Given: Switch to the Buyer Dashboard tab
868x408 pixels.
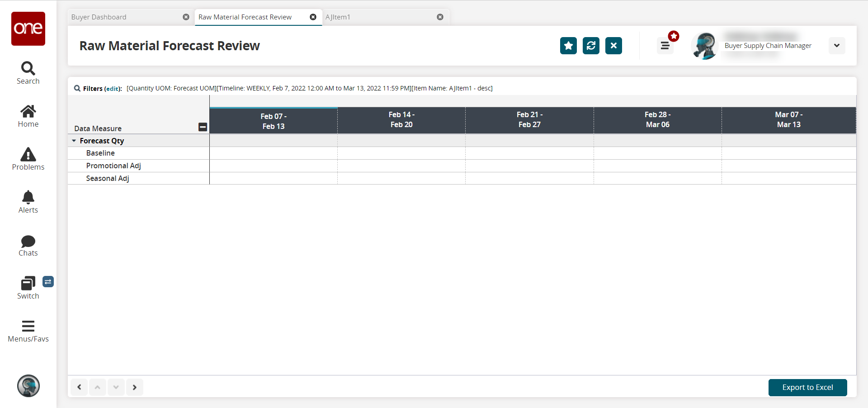Looking at the screenshot, I should click(99, 17).
